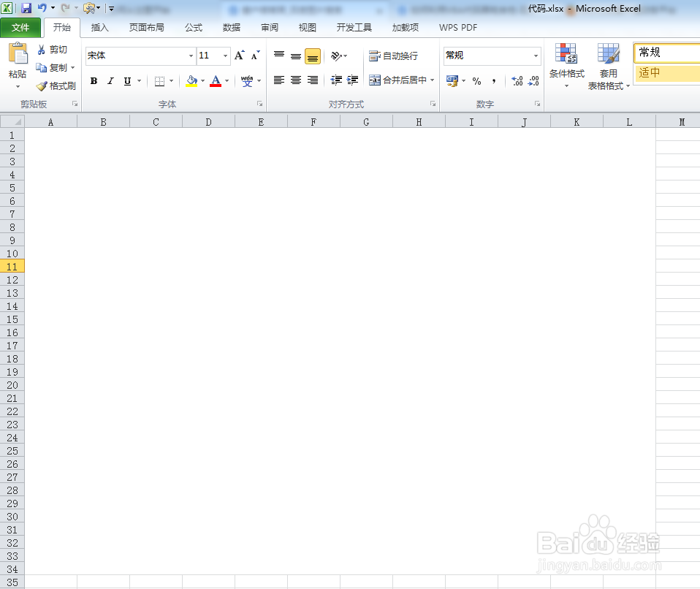Click the accounting number format icon

452,81
